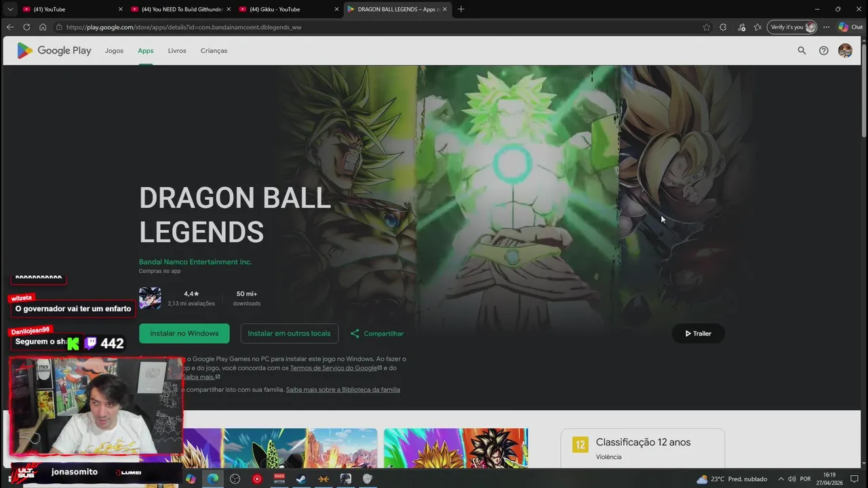This screenshot has height=488, width=868.
Task: Open the favorites list icon
Action: tap(757, 27)
